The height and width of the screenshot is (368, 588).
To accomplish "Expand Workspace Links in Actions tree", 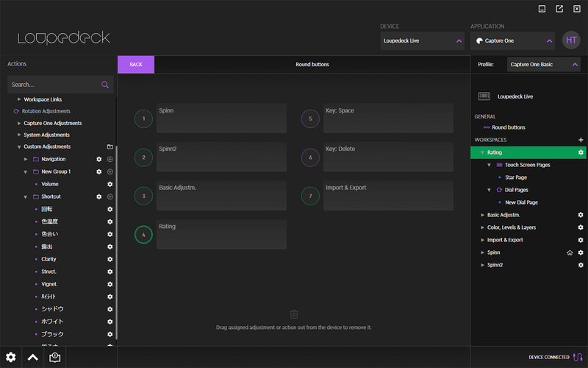I will pyautogui.click(x=19, y=99).
